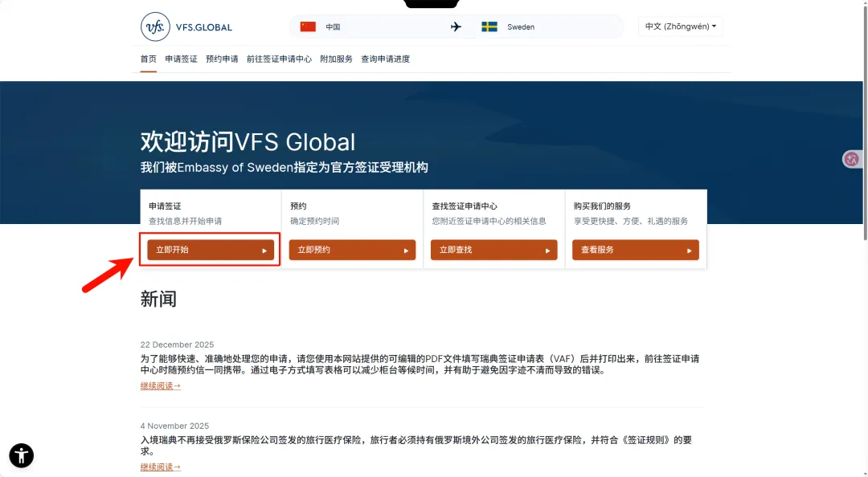Screen dimensions: 868x477
Task: Open the 申请签证 menu item
Action: [181, 59]
